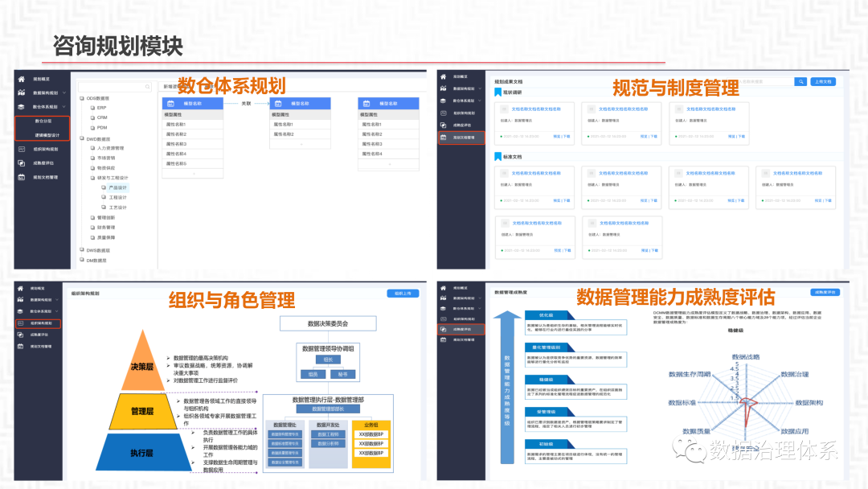
Task: Select 产品设计 in the data layer tree
Action: coord(117,187)
